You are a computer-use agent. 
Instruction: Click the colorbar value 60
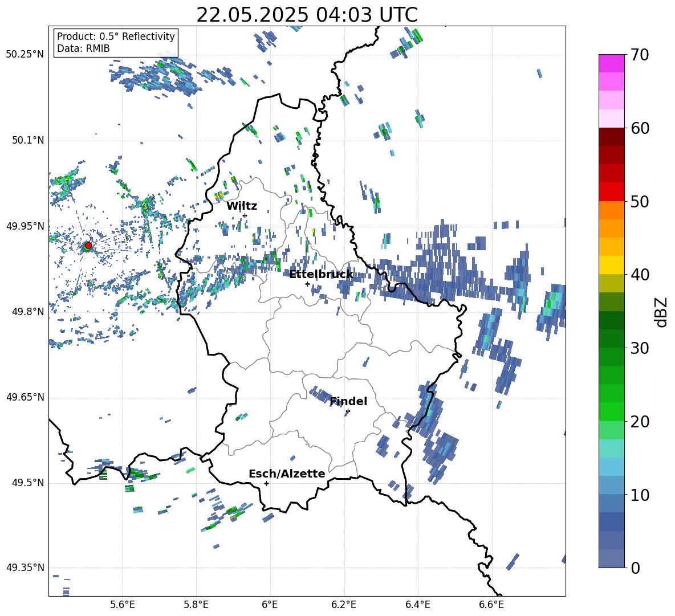pyautogui.click(x=640, y=128)
